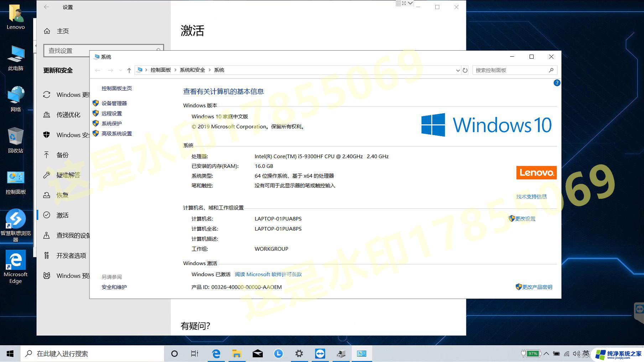Open 恢复 Recovery in Settings sidebar
The image size is (644, 362).
[62, 195]
